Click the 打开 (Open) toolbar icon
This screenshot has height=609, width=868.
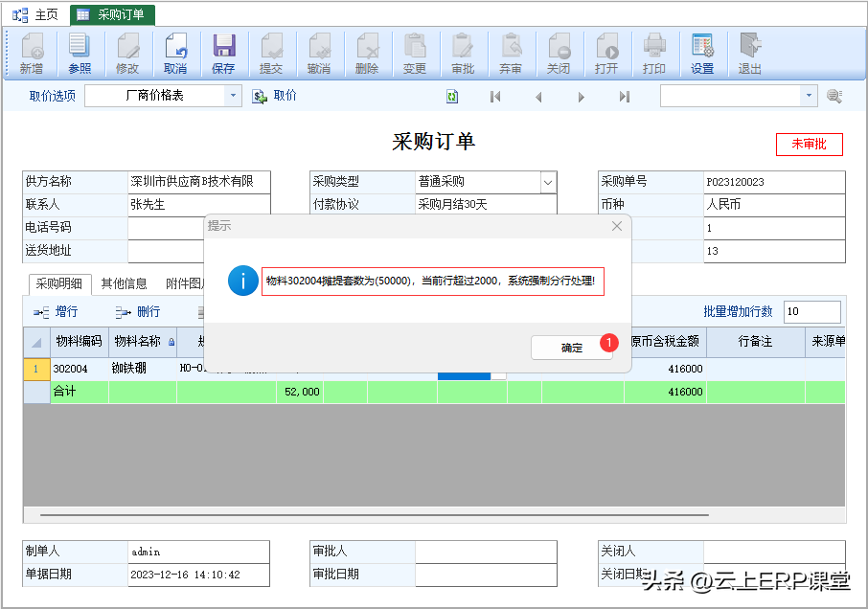pos(606,54)
